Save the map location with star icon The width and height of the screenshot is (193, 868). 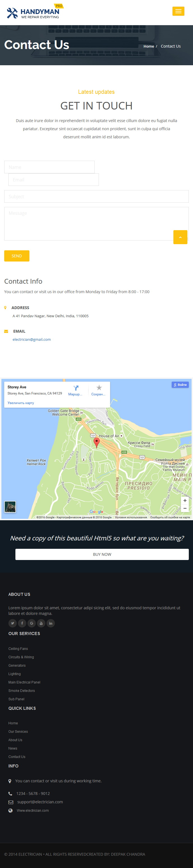pos(99,388)
